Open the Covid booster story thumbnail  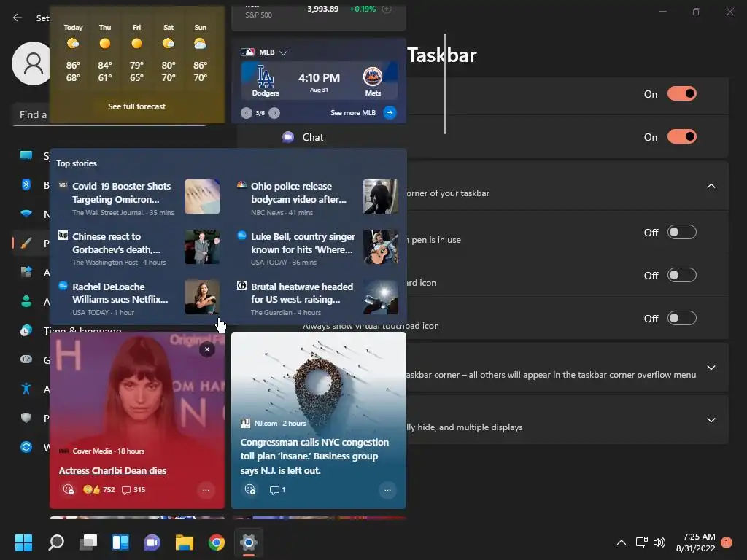(203, 196)
